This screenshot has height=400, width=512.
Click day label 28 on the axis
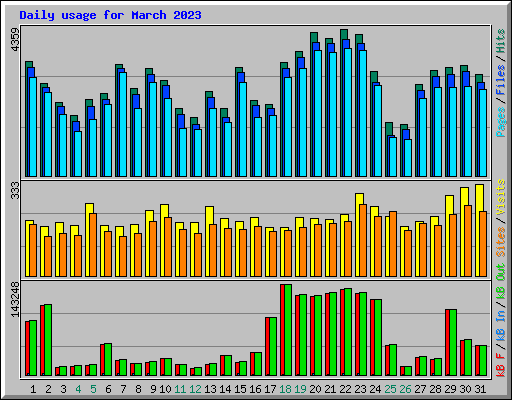pos(435,389)
